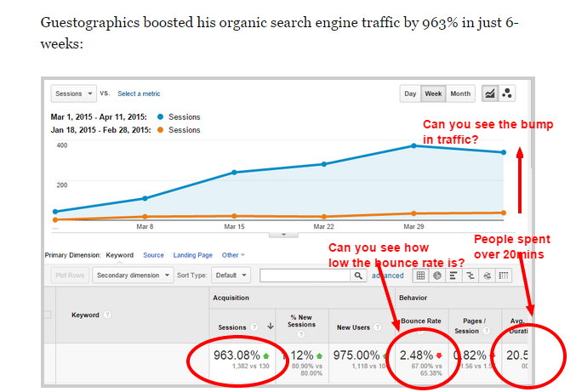Click the 'Jan 18, 2015 - Feb 28, 2015' date range
This screenshot has height=392, width=576.
[100, 130]
